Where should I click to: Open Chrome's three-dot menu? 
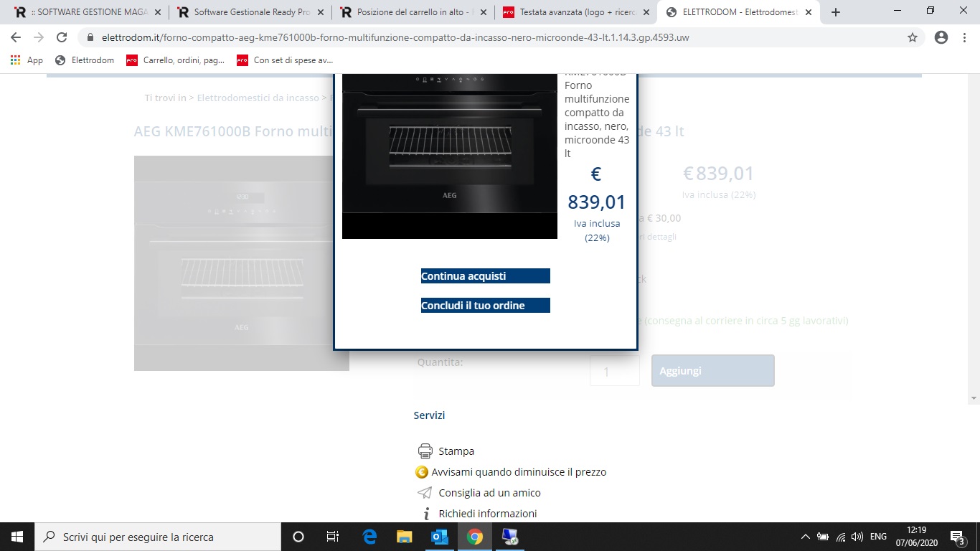[964, 37]
